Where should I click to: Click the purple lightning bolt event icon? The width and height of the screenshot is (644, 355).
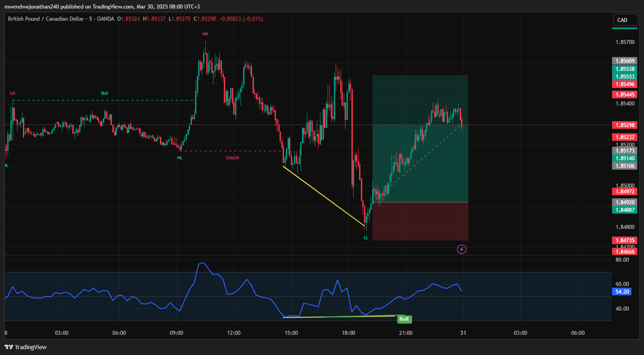[462, 249]
